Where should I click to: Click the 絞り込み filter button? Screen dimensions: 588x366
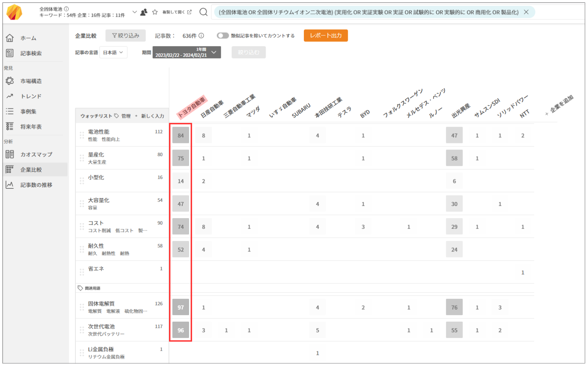pos(125,36)
